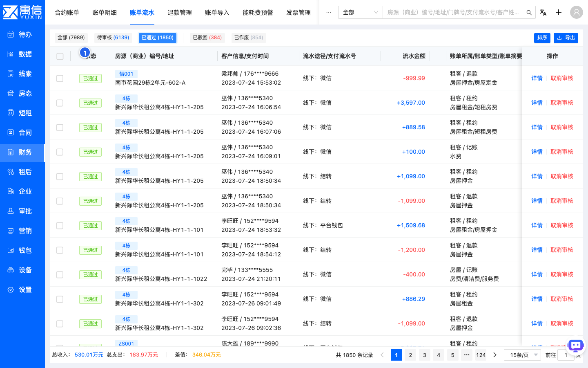
Task: Check the row with amount +1,509.68
Action: click(60, 225)
